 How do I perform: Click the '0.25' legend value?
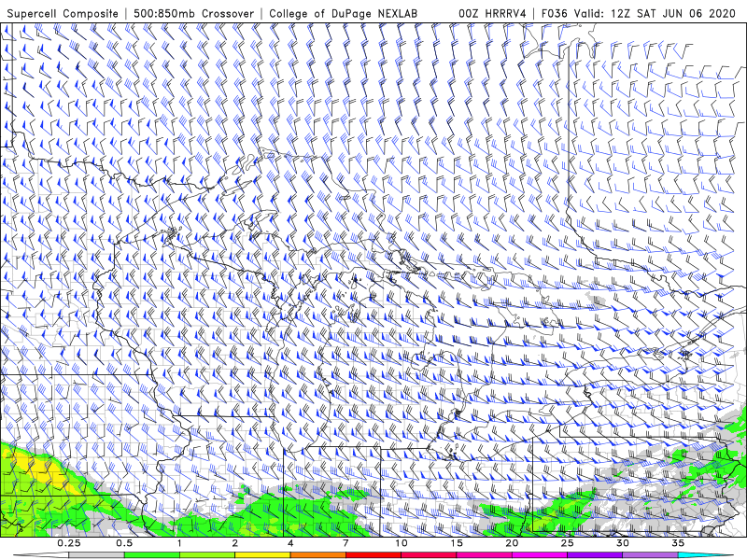click(x=69, y=543)
